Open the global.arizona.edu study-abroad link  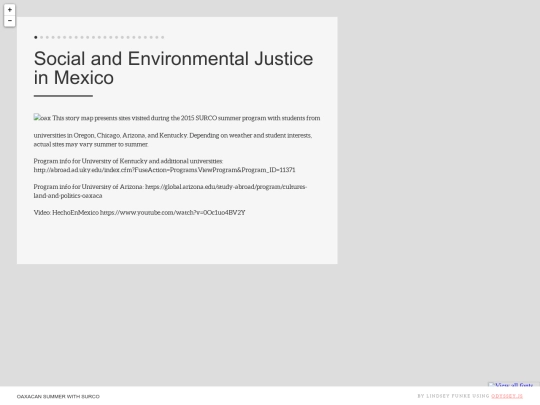[170, 191]
